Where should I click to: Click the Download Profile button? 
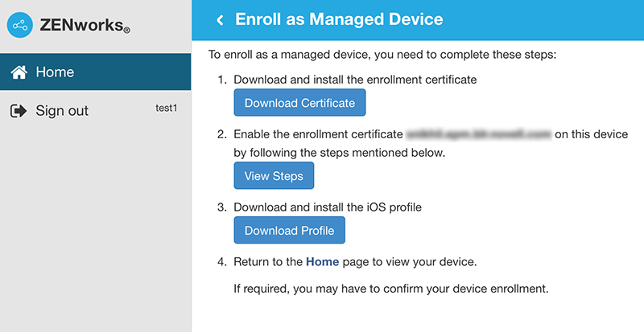289,231
